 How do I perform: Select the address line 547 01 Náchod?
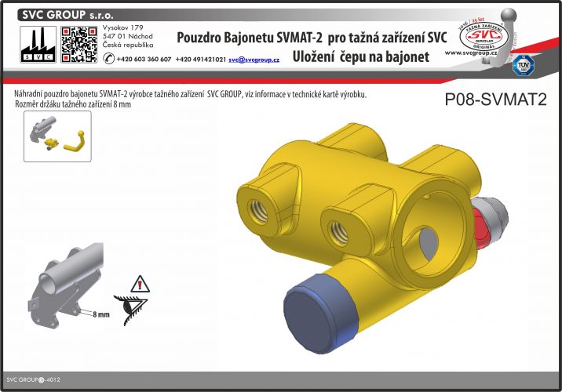pyautogui.click(x=128, y=36)
